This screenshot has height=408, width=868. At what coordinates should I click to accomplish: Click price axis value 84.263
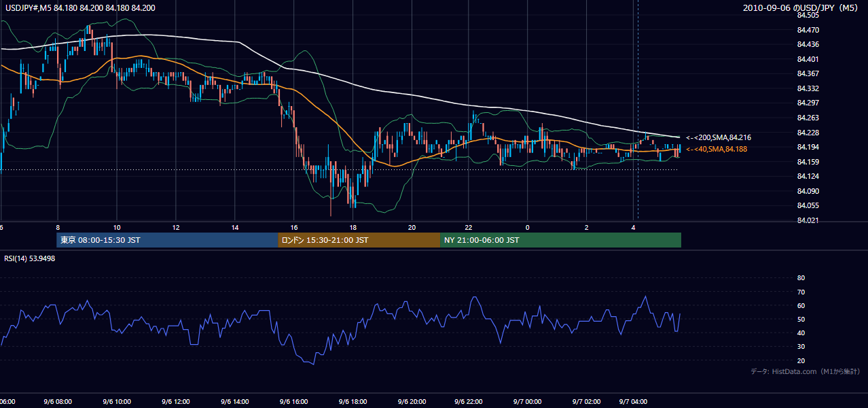(808, 118)
